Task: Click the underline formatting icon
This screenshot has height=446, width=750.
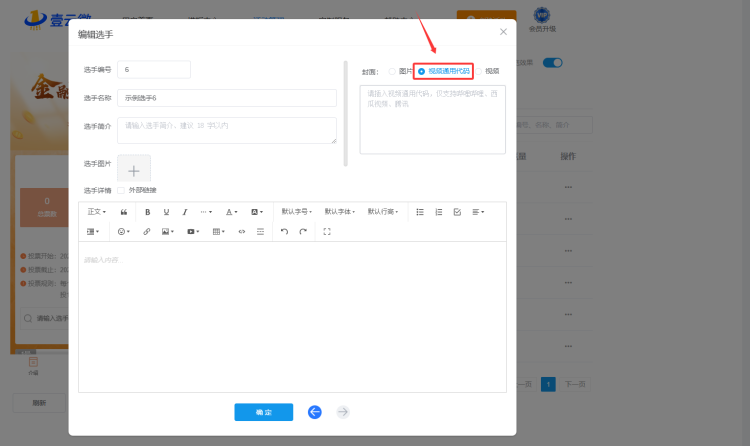Action: tap(166, 212)
